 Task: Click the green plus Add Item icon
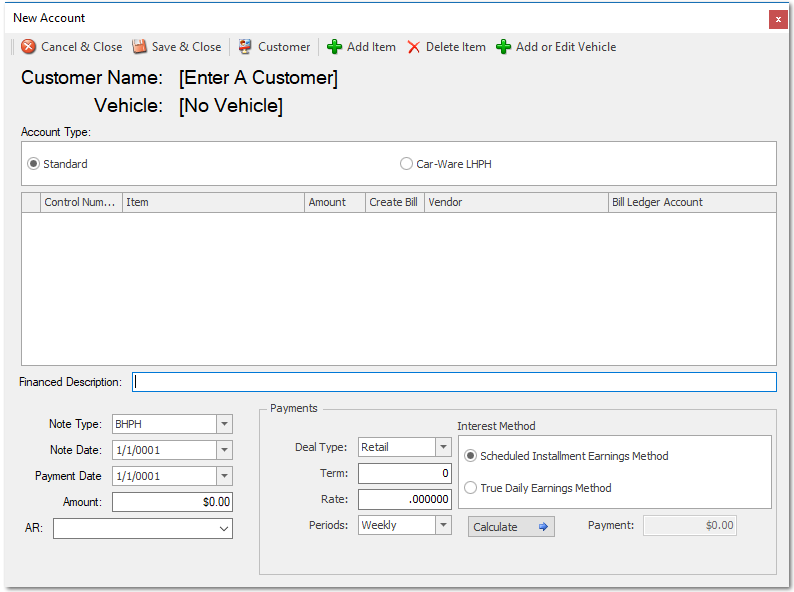(334, 47)
